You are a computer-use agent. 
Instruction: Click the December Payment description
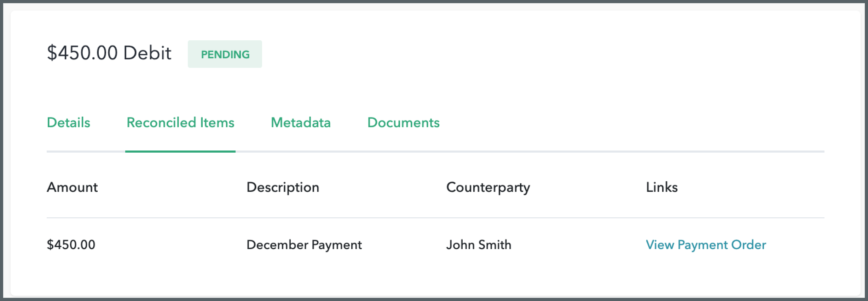click(304, 244)
